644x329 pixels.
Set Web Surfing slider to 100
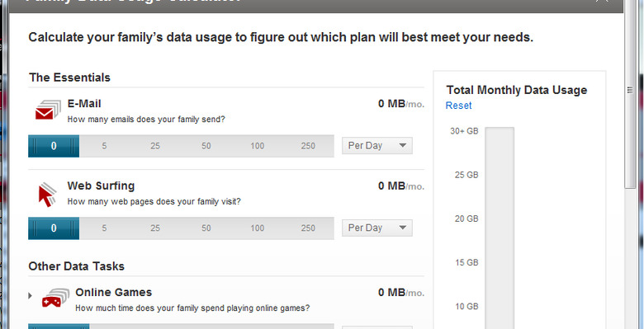tap(257, 228)
